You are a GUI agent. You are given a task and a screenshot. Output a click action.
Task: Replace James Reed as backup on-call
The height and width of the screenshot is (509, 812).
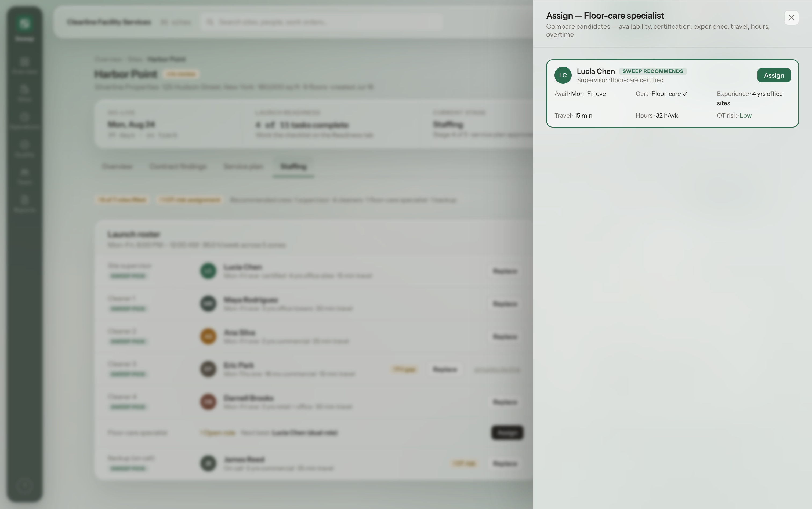505,464
